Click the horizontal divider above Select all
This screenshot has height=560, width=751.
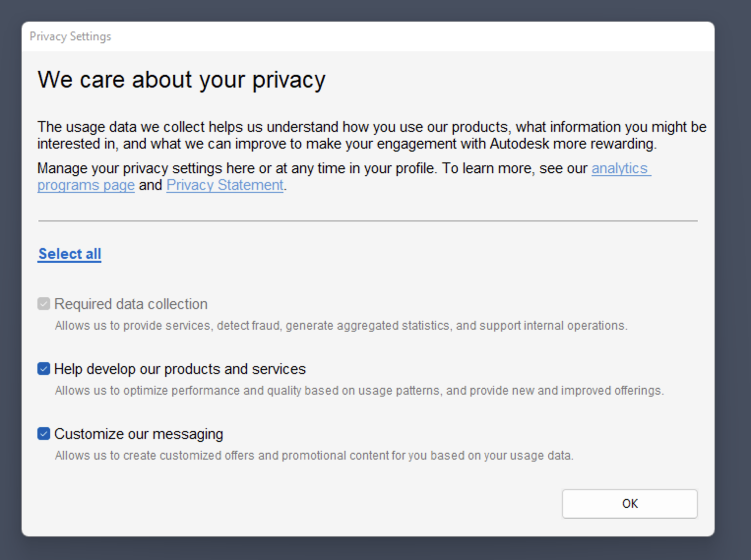point(368,221)
